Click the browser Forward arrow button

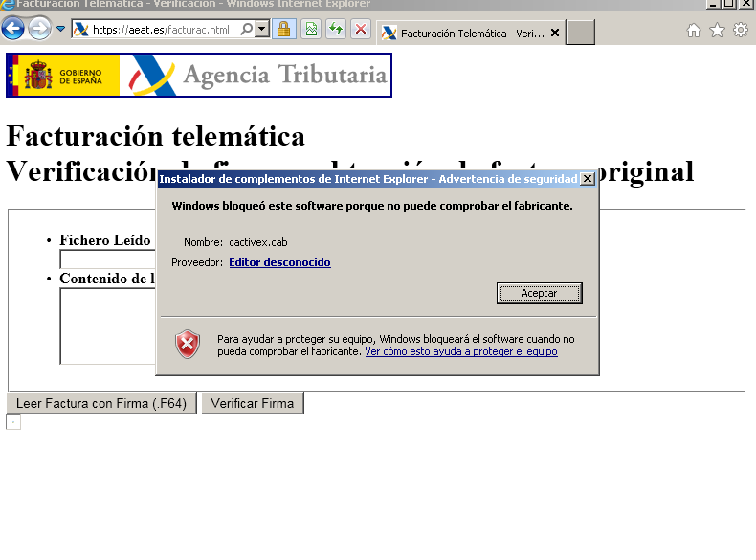coord(39,29)
